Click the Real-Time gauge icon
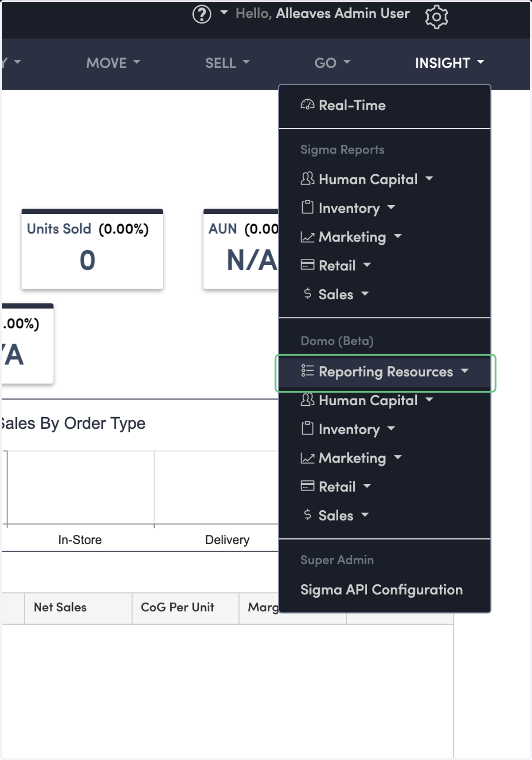 click(x=307, y=105)
